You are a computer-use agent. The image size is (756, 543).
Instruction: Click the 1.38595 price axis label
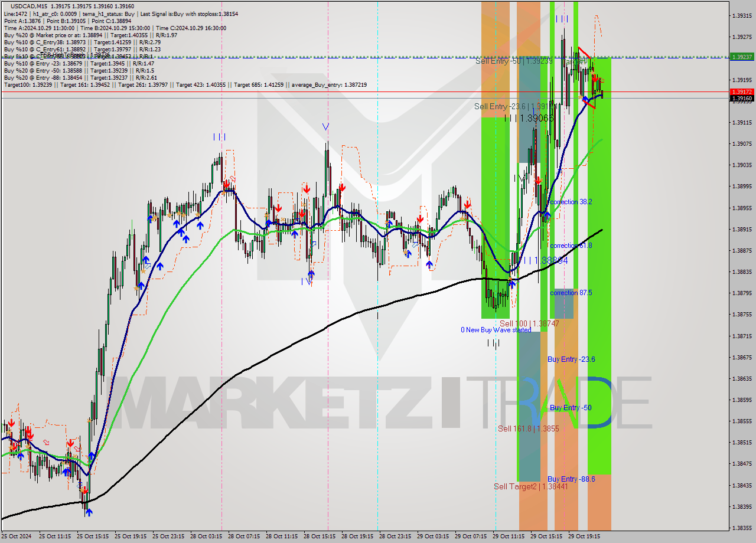(x=742, y=400)
